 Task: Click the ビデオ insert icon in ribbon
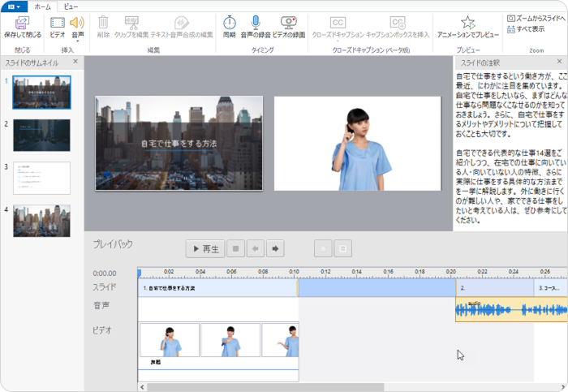coord(58,23)
